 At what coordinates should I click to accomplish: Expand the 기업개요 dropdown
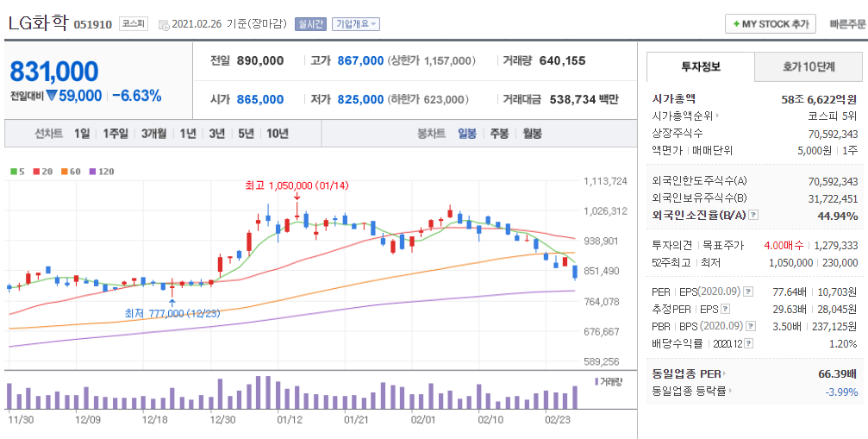[x=355, y=24]
